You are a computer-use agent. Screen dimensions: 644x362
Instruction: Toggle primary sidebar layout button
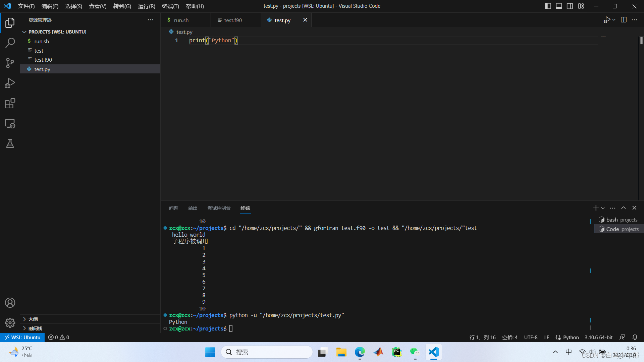(x=548, y=6)
